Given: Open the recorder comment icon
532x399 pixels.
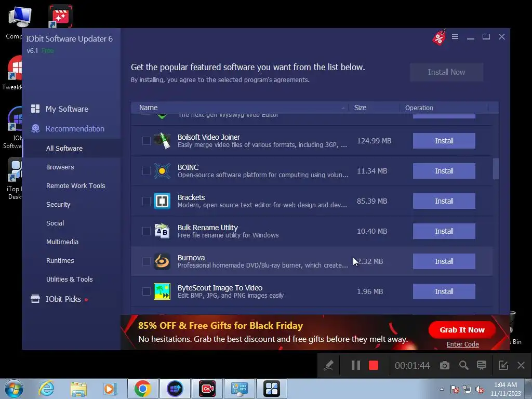Looking at the screenshot, I should pos(482,365).
